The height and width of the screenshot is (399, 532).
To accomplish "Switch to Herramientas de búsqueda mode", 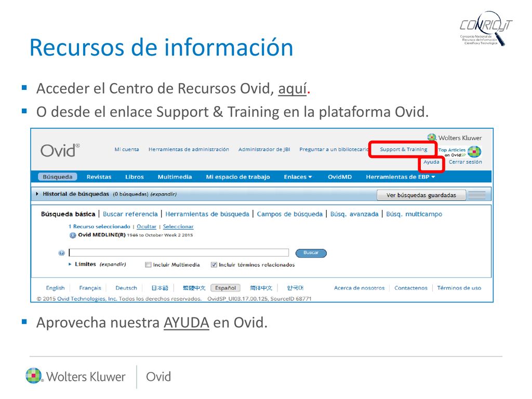I will click(207, 214).
